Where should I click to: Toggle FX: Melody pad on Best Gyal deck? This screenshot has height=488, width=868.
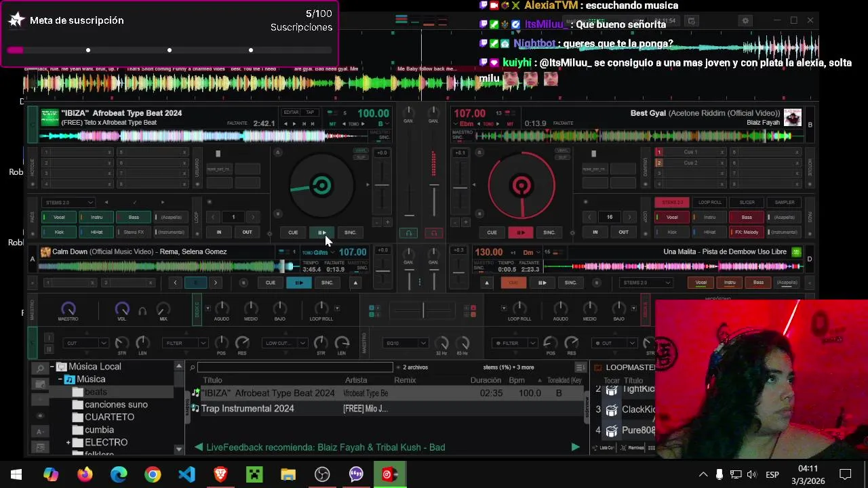(x=747, y=232)
